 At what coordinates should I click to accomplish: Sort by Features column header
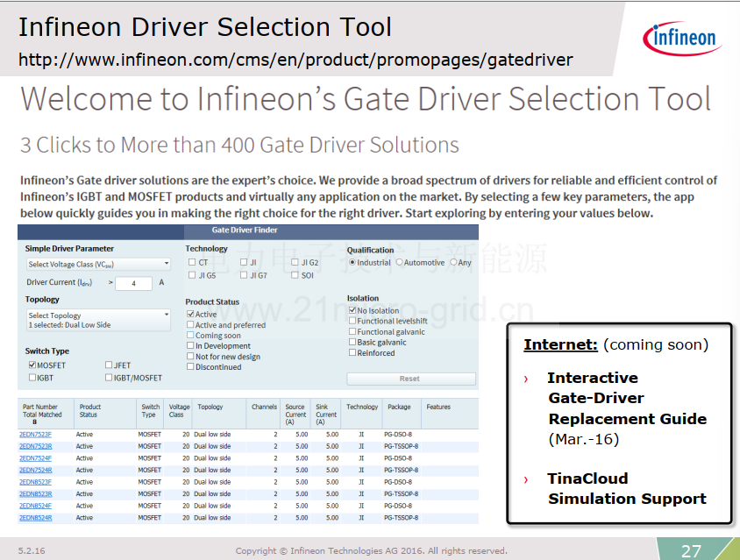click(x=448, y=414)
